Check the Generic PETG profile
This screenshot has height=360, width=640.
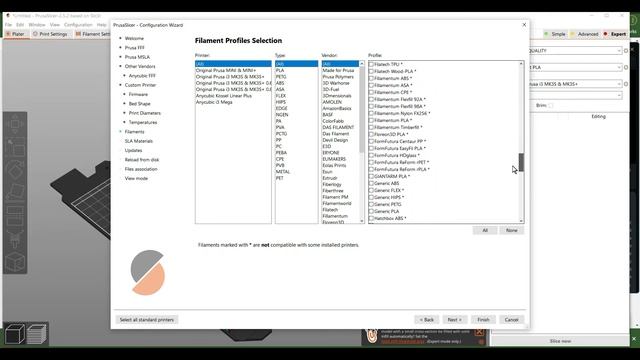pyautogui.click(x=371, y=204)
